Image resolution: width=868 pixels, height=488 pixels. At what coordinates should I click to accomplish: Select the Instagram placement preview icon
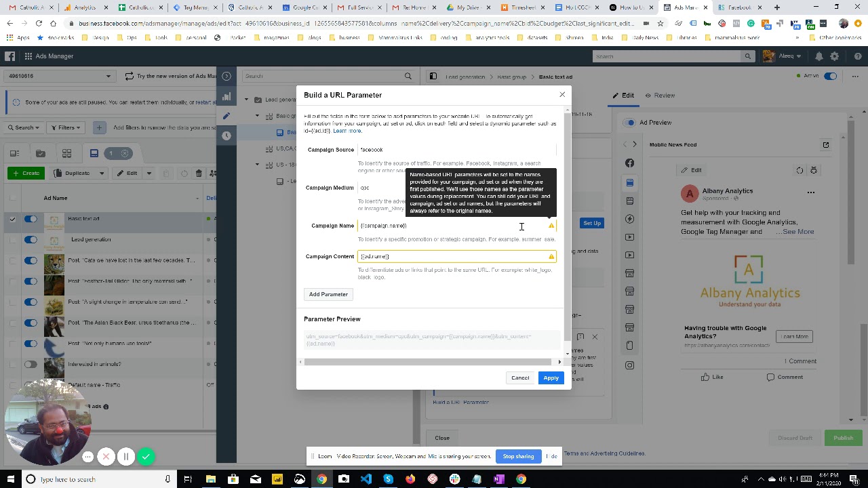click(x=630, y=365)
